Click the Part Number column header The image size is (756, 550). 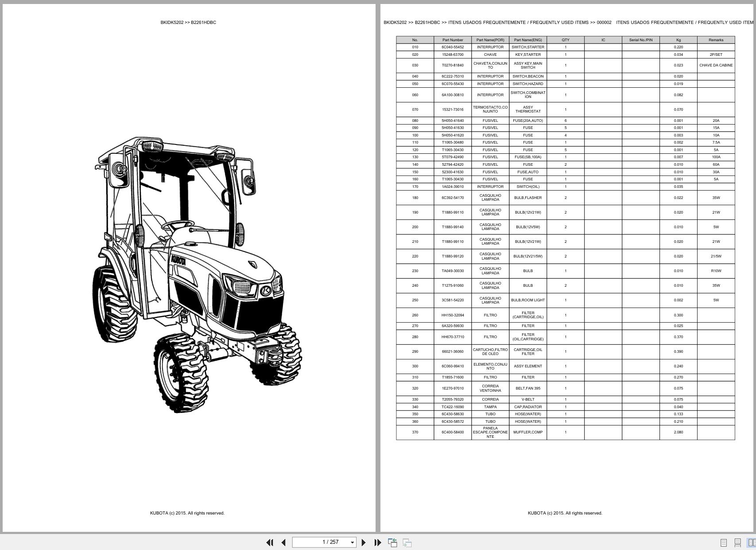pyautogui.click(x=453, y=40)
